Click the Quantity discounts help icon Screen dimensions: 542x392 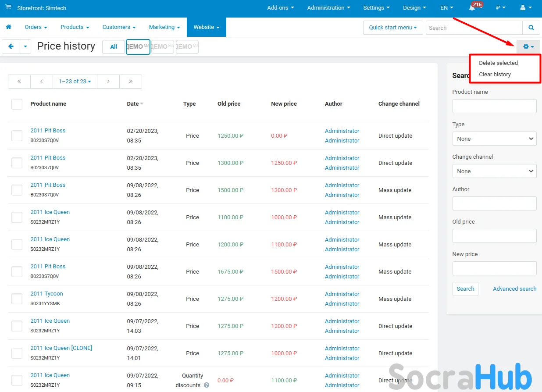click(x=207, y=385)
